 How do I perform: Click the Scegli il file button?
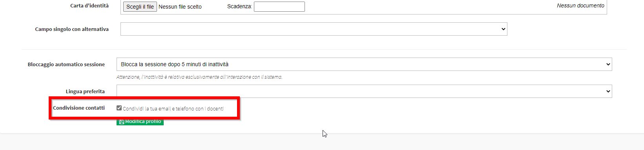tap(140, 7)
